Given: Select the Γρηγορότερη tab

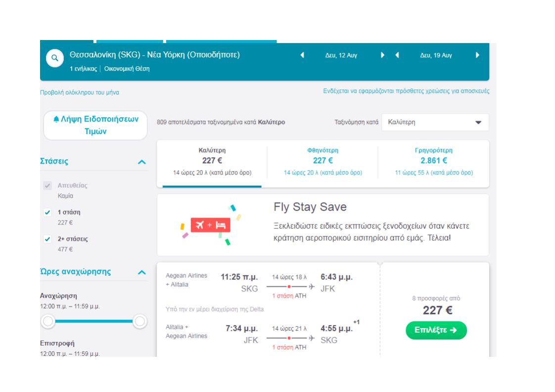Looking at the screenshot, I should pyautogui.click(x=433, y=162).
